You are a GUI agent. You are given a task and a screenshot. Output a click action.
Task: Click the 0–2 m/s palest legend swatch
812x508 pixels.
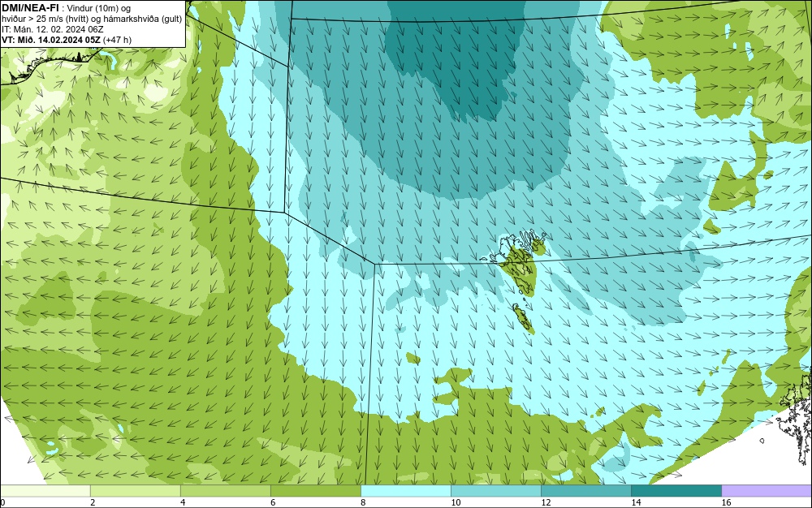point(45,491)
